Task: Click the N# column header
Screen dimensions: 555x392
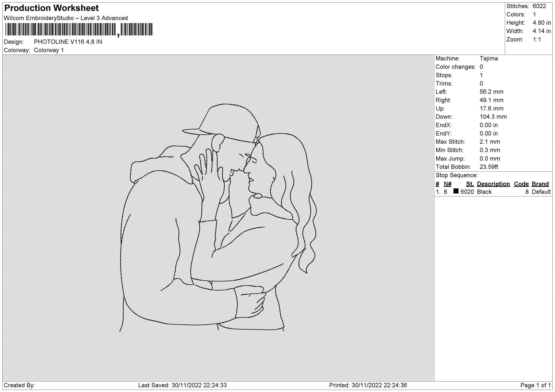Action: 447,184
